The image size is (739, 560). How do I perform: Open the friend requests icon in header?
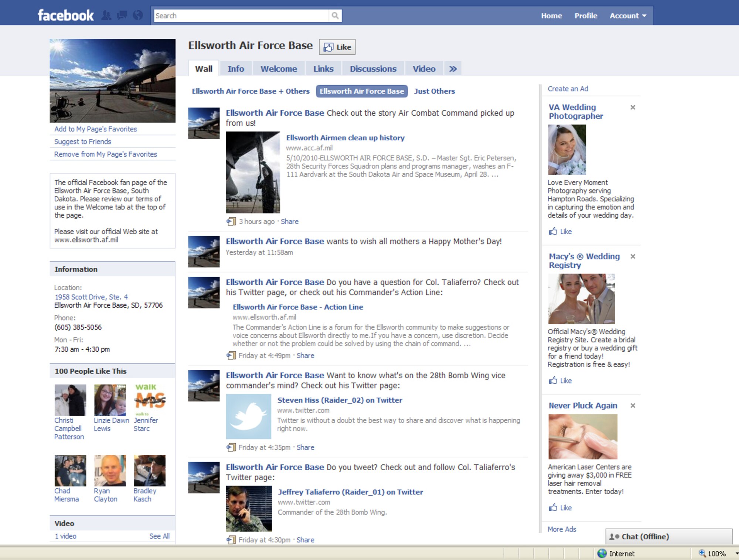[106, 16]
